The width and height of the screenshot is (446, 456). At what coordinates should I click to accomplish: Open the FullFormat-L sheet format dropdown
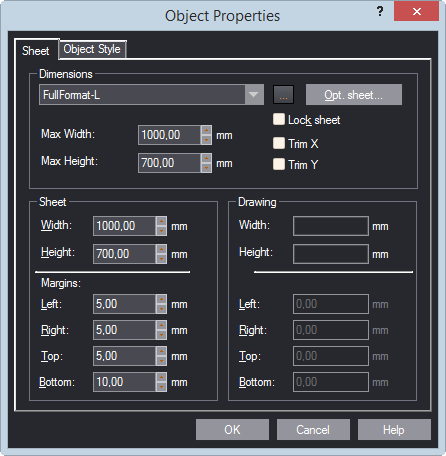253,95
